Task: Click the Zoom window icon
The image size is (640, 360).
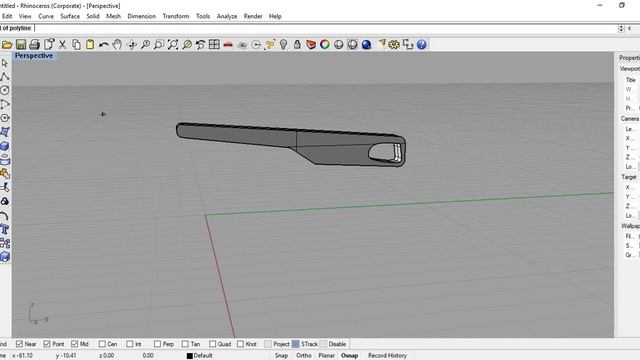Action: [159, 44]
